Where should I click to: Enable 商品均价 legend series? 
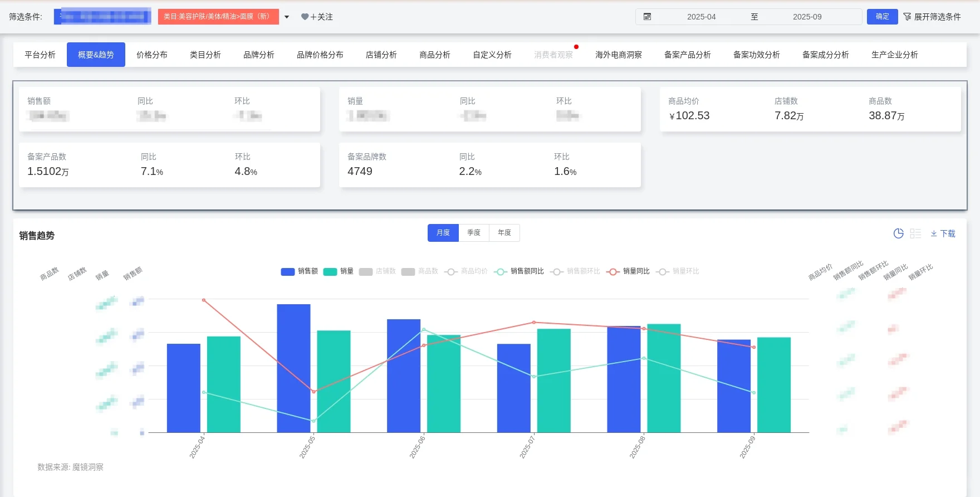pyautogui.click(x=465, y=271)
